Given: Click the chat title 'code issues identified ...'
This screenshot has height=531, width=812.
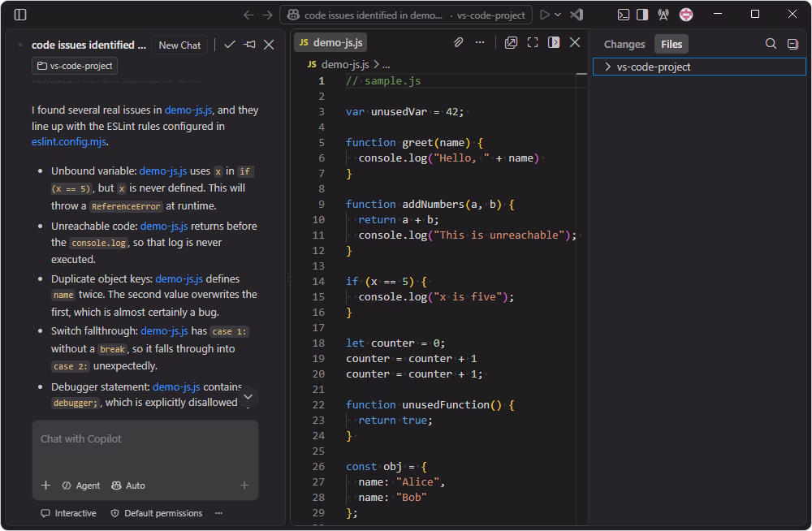Looking at the screenshot, I should point(89,45).
